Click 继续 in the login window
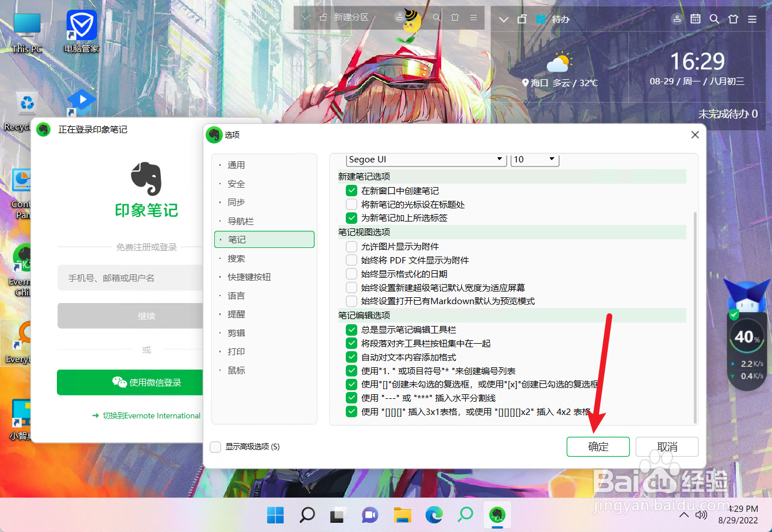The width and height of the screenshot is (772, 532). [130, 316]
